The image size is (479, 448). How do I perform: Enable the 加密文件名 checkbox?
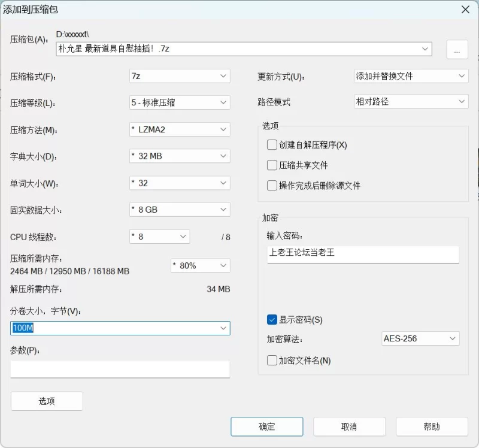272,361
